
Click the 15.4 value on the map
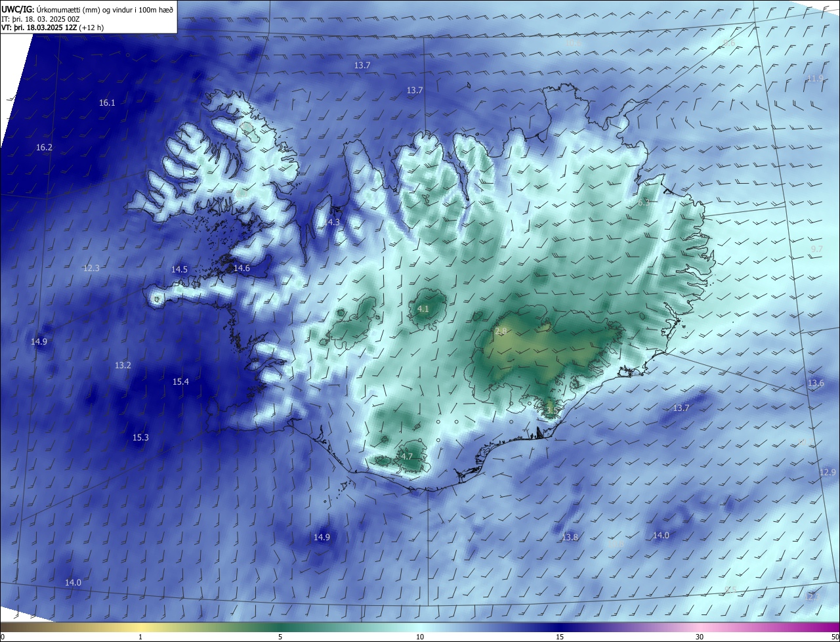coord(180,382)
